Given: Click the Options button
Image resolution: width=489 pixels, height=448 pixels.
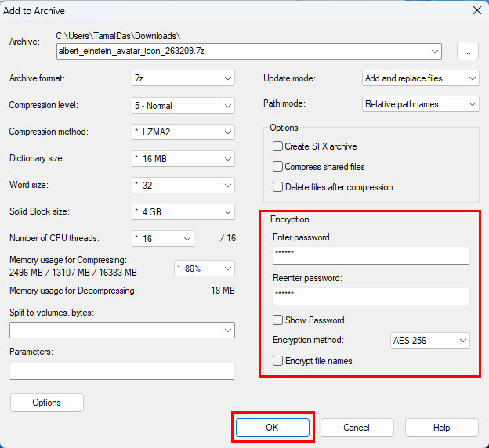Looking at the screenshot, I should coord(47,403).
